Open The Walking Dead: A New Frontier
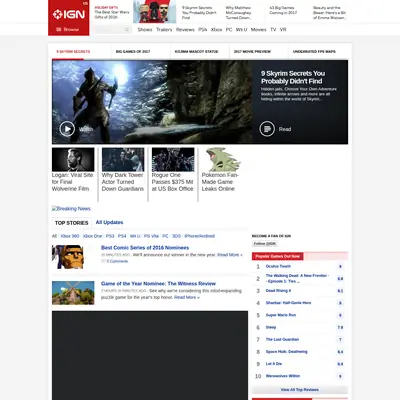This screenshot has height=400, width=400. (x=297, y=278)
